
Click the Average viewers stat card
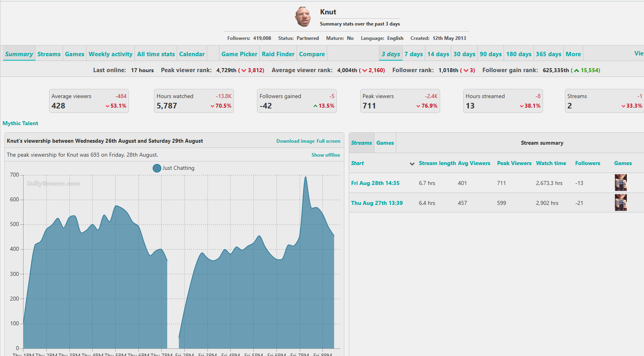coord(89,101)
